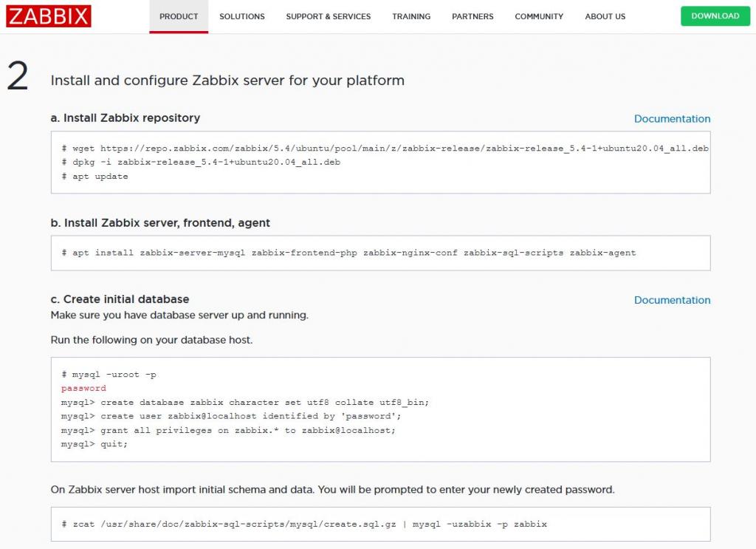Click 'On Zabbix server host import initial schema' text
The height and width of the screenshot is (549, 756).
[x=333, y=490]
